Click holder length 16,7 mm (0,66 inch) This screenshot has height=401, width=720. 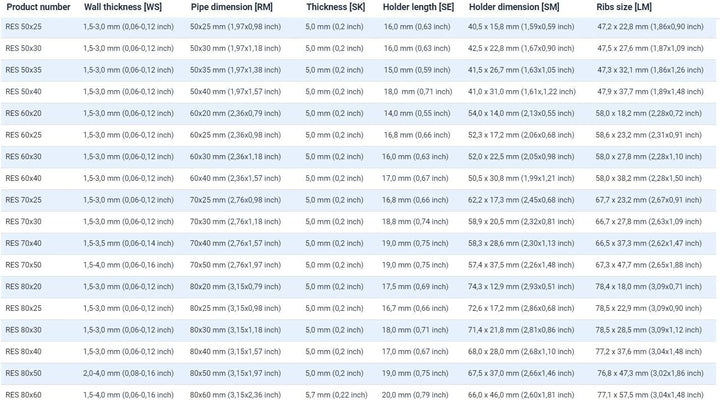415,308
